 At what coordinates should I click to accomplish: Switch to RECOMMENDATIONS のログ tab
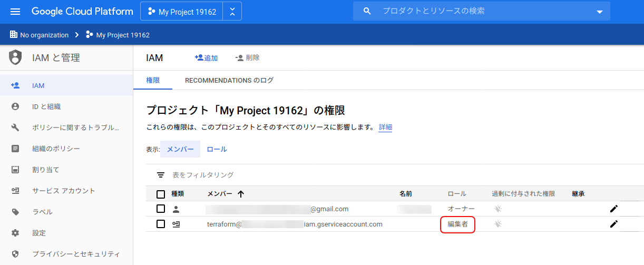(x=229, y=81)
